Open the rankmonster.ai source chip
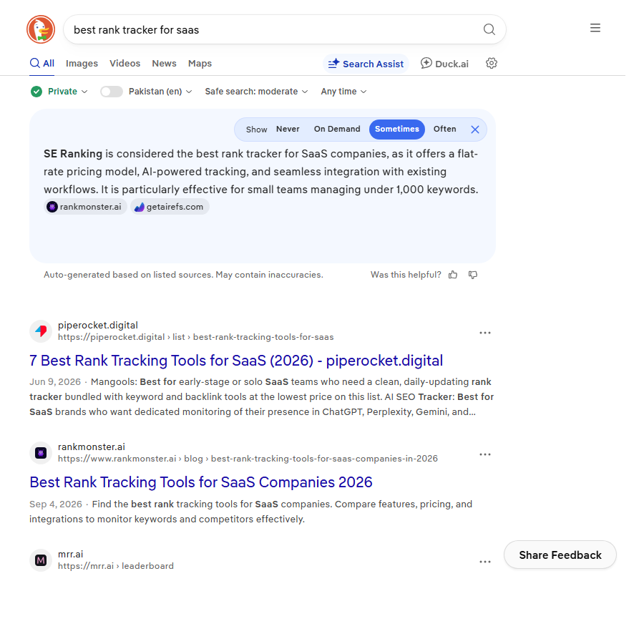Screen dimensions: 644x644 (x=85, y=207)
